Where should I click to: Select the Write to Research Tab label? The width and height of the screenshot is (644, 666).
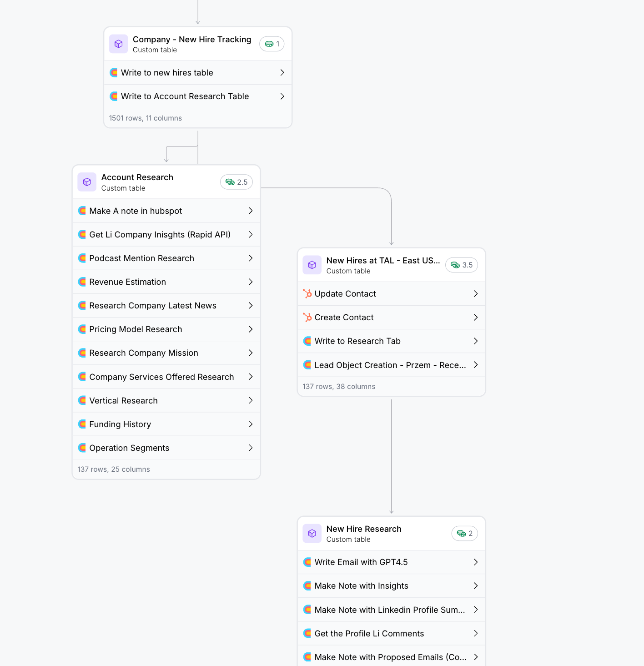[358, 341]
